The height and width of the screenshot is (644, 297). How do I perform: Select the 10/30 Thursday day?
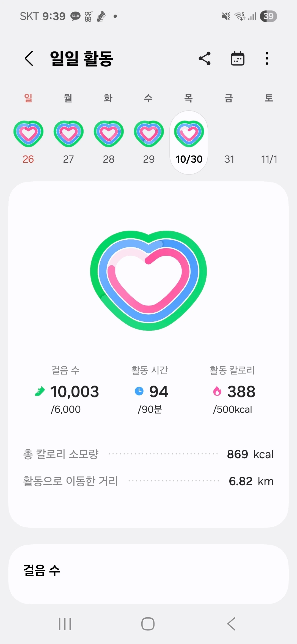tap(189, 143)
